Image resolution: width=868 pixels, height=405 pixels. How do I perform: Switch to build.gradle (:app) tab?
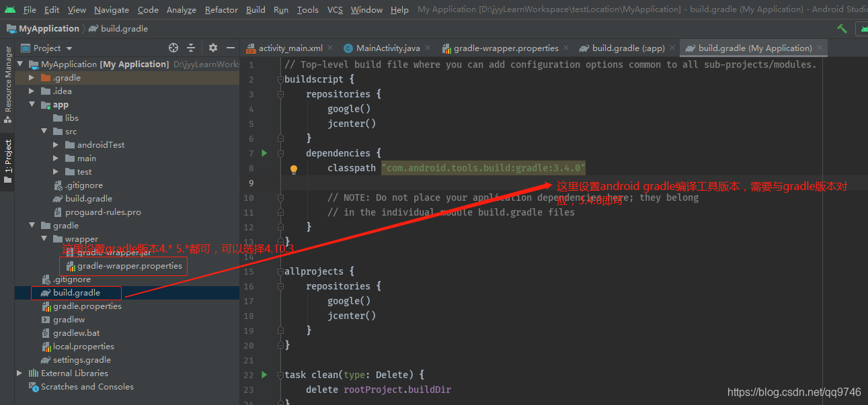[628, 48]
